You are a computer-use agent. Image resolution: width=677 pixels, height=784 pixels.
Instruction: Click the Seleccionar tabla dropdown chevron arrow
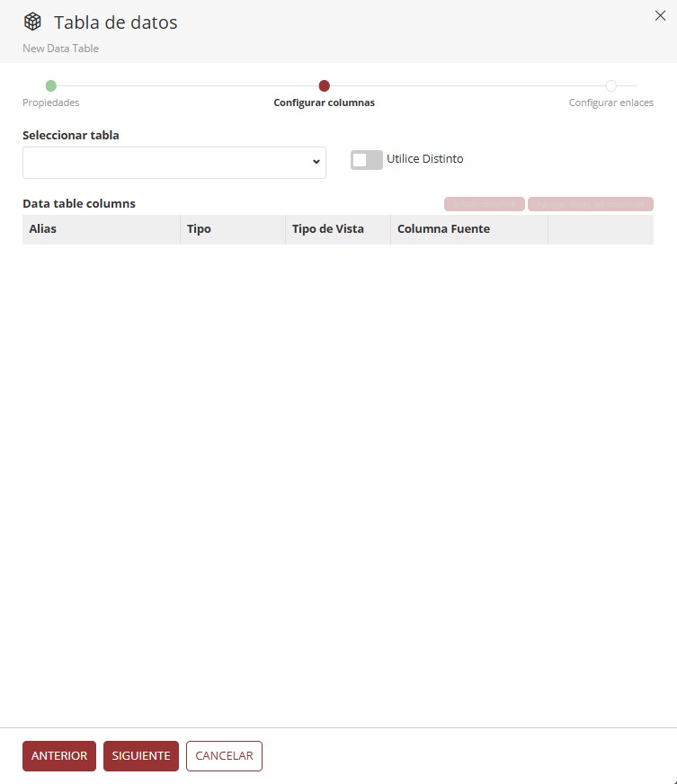click(316, 162)
